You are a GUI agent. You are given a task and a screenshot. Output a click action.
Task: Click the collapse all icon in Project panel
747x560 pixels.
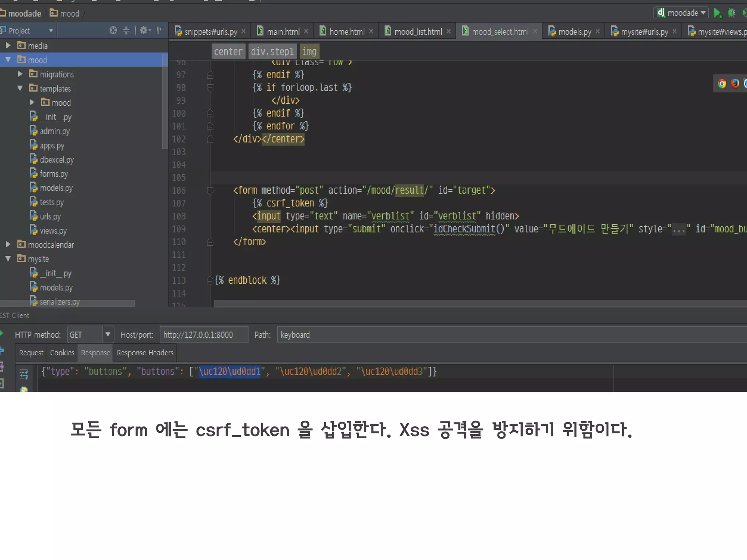click(x=126, y=30)
